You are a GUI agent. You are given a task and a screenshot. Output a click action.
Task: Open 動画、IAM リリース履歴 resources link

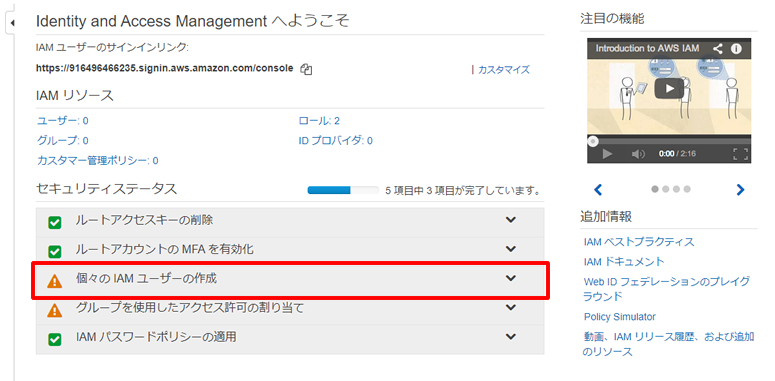[x=669, y=344]
